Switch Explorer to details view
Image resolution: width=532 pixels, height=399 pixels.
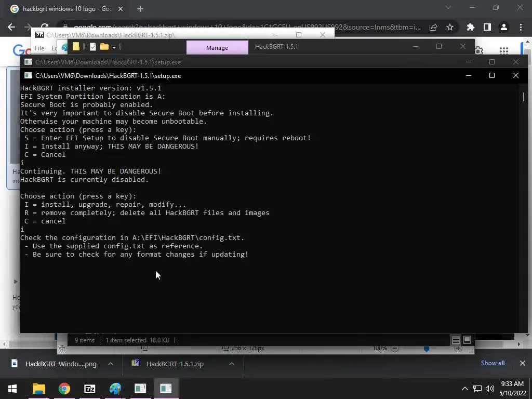[456, 340]
